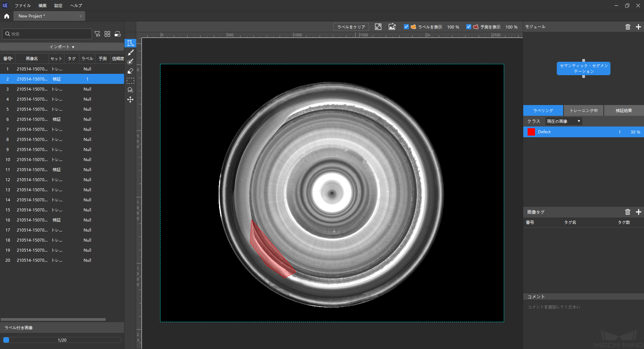Open the ファイル menu
This screenshot has width=644, height=349.
pyautogui.click(x=22, y=5)
